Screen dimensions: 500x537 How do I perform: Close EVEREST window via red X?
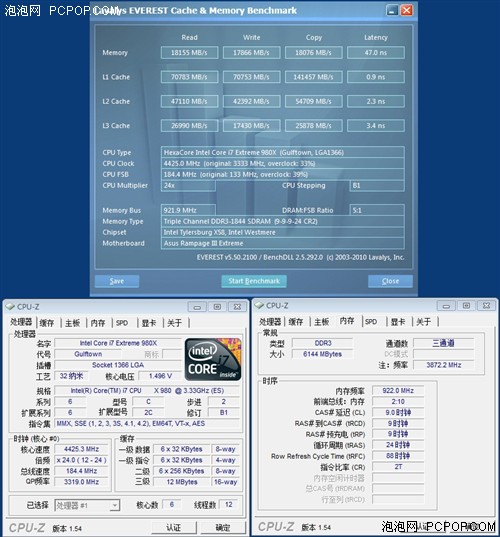tap(407, 10)
